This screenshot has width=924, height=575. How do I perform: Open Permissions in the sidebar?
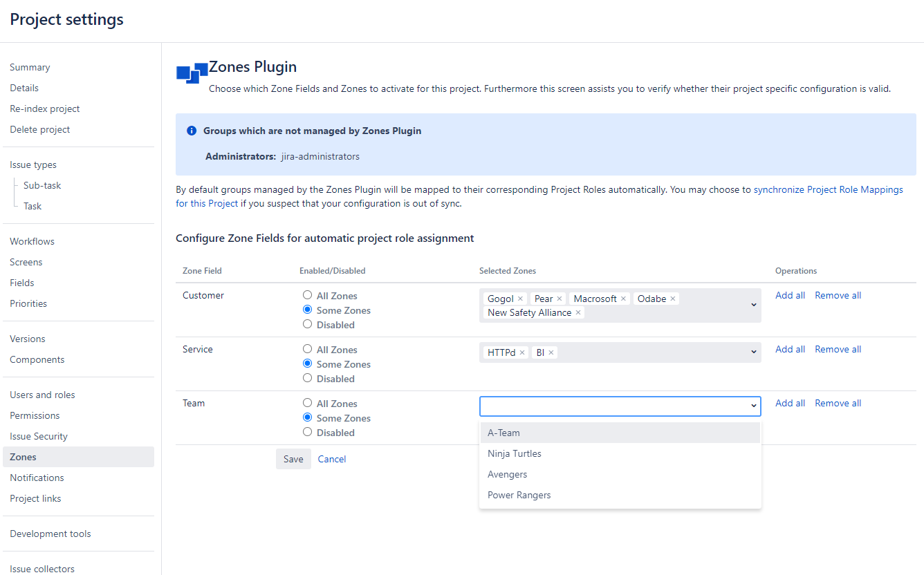[35, 415]
